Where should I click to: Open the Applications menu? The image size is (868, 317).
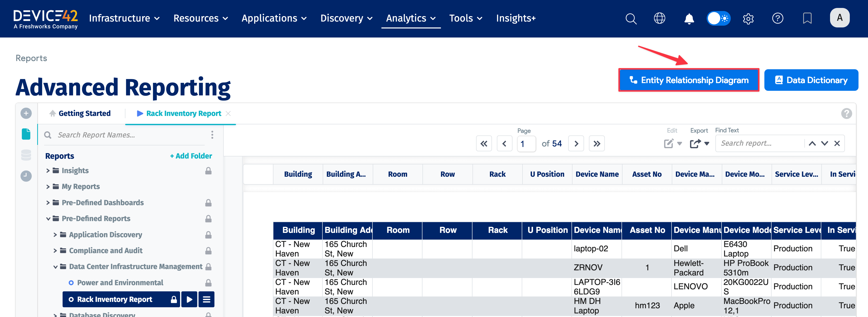pyautogui.click(x=274, y=18)
